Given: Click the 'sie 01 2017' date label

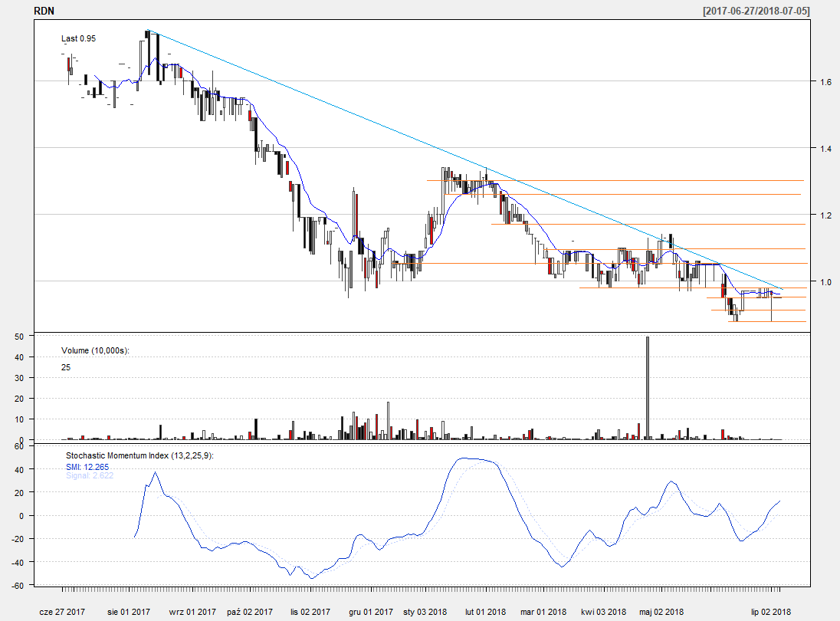Looking at the screenshot, I should [129, 612].
